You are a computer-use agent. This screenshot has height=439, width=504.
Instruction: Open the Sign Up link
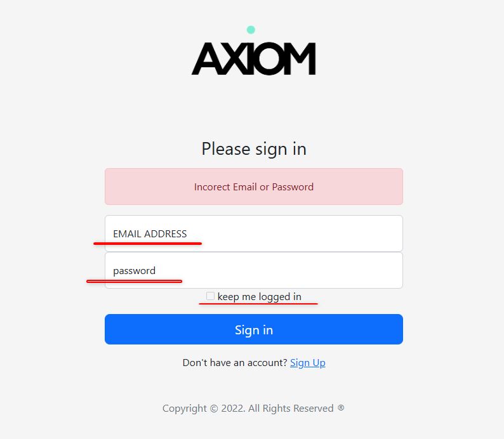[x=308, y=363]
